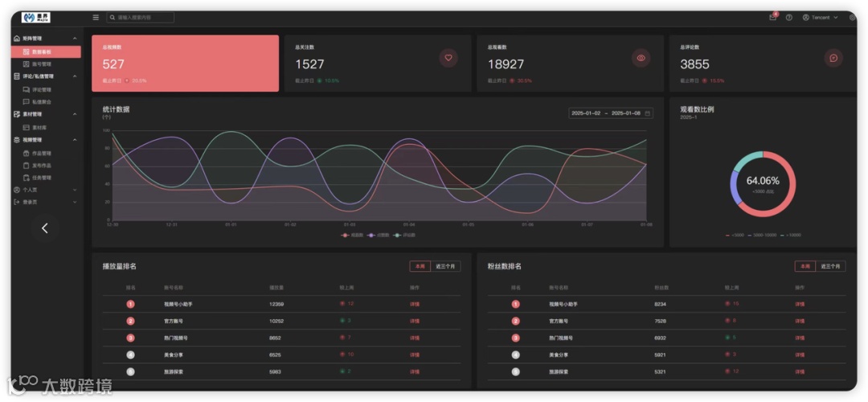The width and height of the screenshot is (868, 402).
Task: Open 详情 for 官方账号 in 粉丝数排名
Action: 800,321
